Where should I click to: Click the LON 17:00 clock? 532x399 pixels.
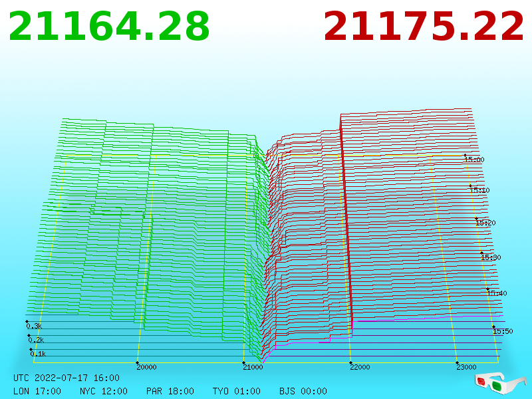pyautogui.click(x=37, y=391)
